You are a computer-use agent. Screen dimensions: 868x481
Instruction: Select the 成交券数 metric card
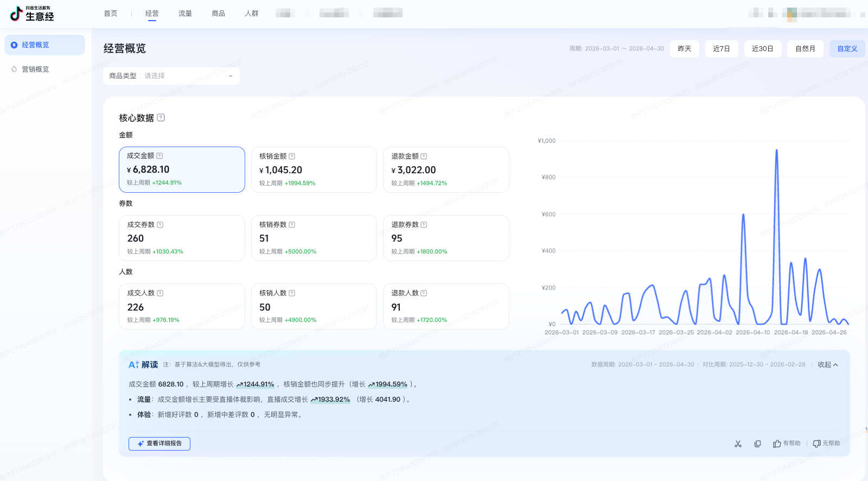pyautogui.click(x=182, y=238)
